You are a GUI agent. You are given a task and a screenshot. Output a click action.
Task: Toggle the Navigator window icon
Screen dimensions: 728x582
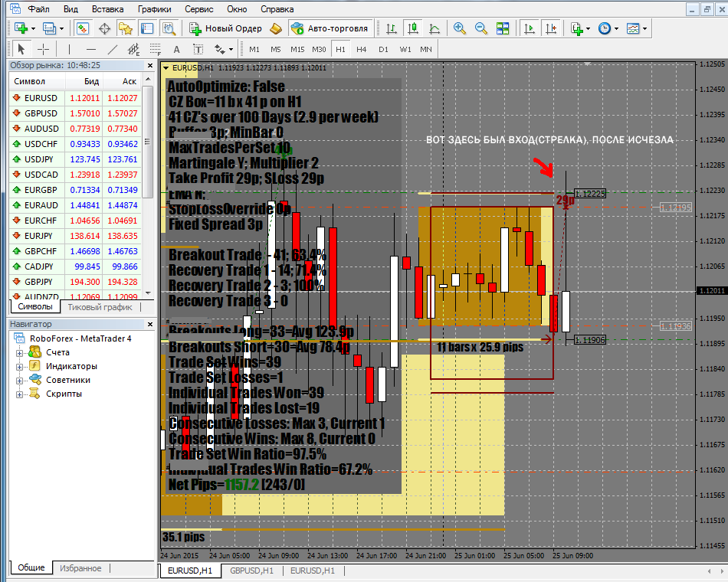(x=126, y=28)
